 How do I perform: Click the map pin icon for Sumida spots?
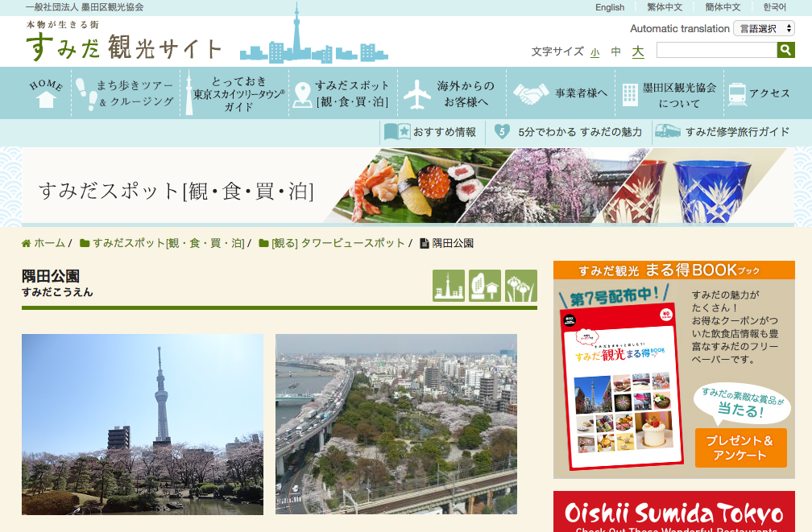[x=302, y=95]
